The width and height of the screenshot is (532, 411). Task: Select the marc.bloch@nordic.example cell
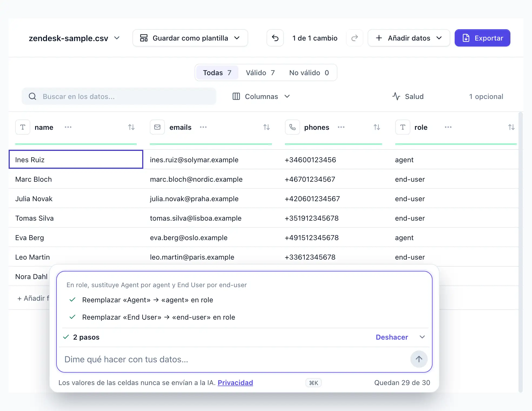tap(211, 179)
